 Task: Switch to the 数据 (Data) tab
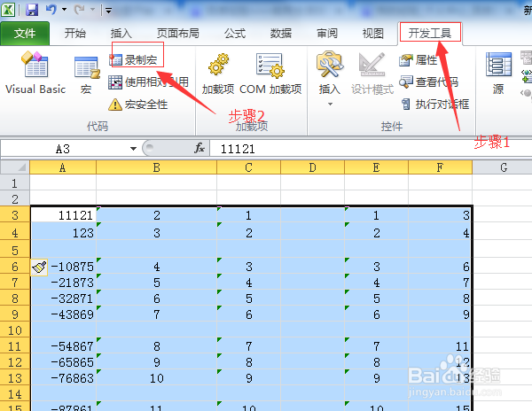pos(281,33)
